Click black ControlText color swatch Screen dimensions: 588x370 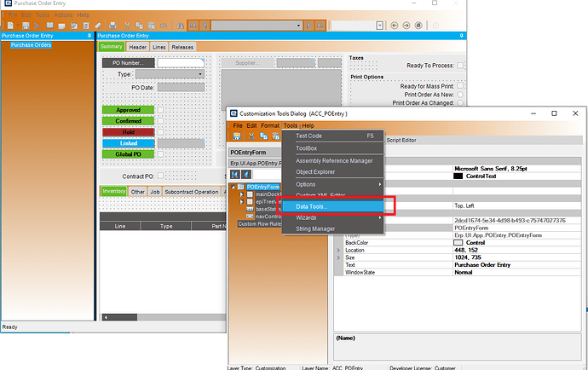pyautogui.click(x=458, y=176)
